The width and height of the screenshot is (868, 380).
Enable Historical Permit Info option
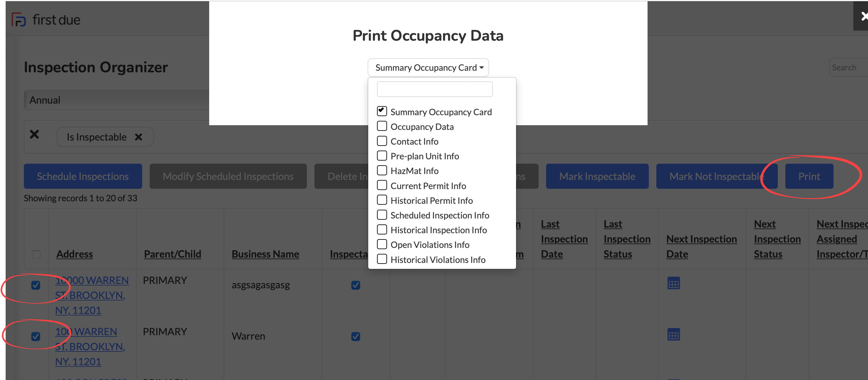coord(382,200)
